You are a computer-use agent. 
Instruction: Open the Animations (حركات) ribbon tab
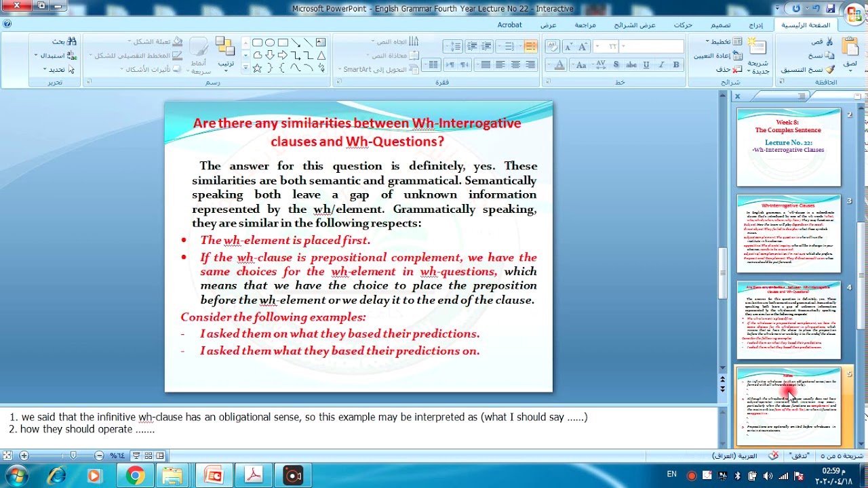coord(683,25)
